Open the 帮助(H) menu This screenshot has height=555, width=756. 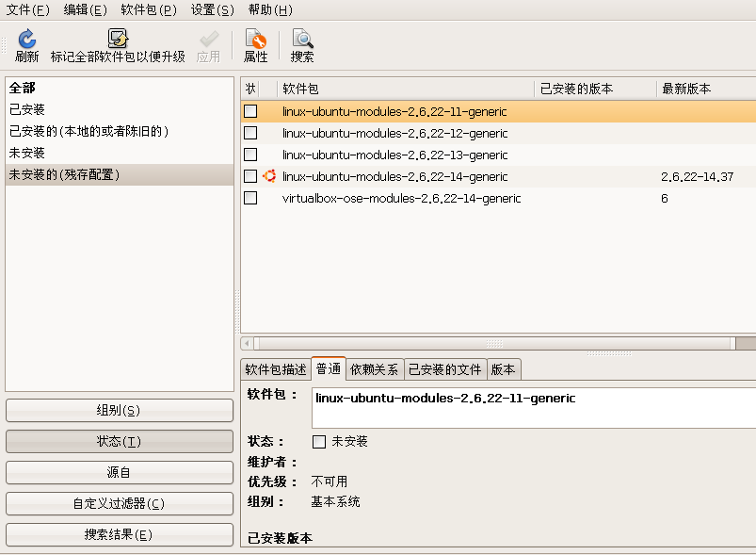coord(270,9)
